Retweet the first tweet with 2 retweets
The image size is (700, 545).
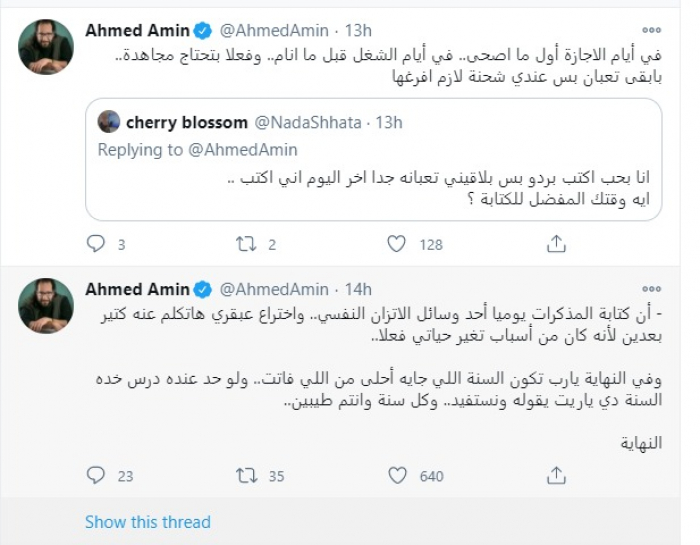click(246, 244)
